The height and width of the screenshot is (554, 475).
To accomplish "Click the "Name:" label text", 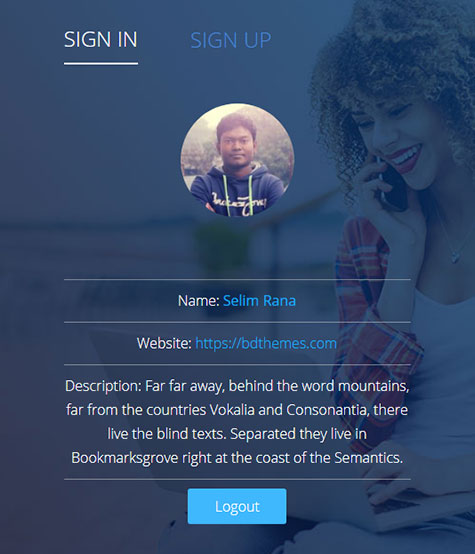I will coord(199,301).
